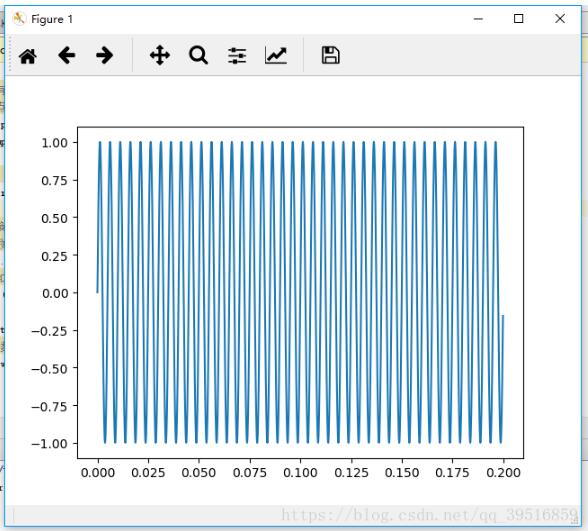Open the Edit axis and curve parameters icon
This screenshot has height=531, width=588.
coord(276,56)
